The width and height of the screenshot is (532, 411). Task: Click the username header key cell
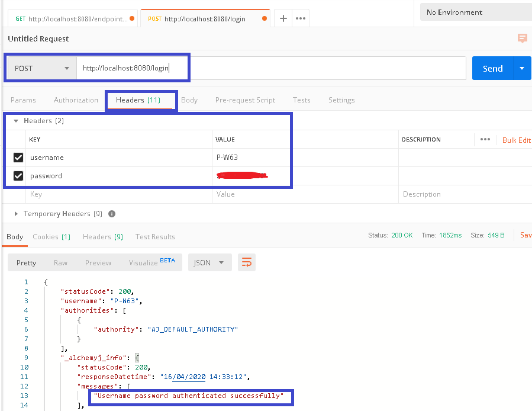[119, 158]
